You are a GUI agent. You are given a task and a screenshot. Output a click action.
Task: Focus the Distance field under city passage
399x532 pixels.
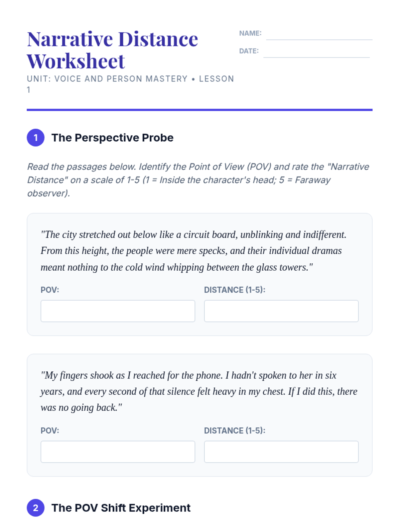(x=281, y=311)
